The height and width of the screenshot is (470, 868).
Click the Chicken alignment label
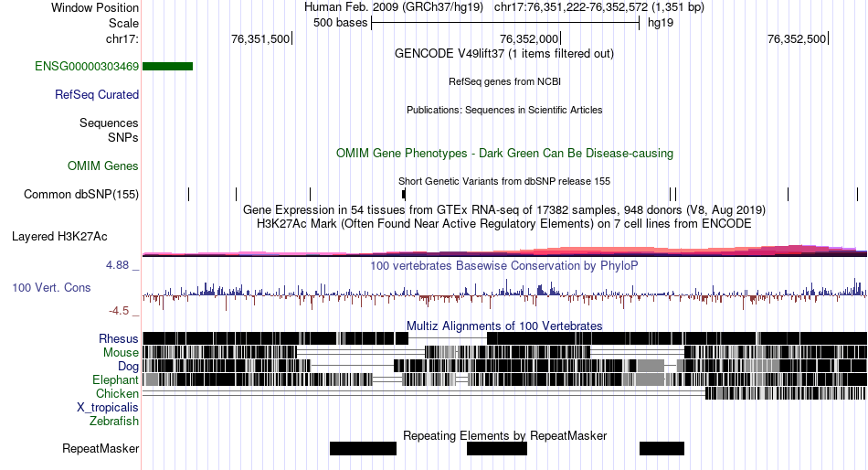(x=117, y=393)
